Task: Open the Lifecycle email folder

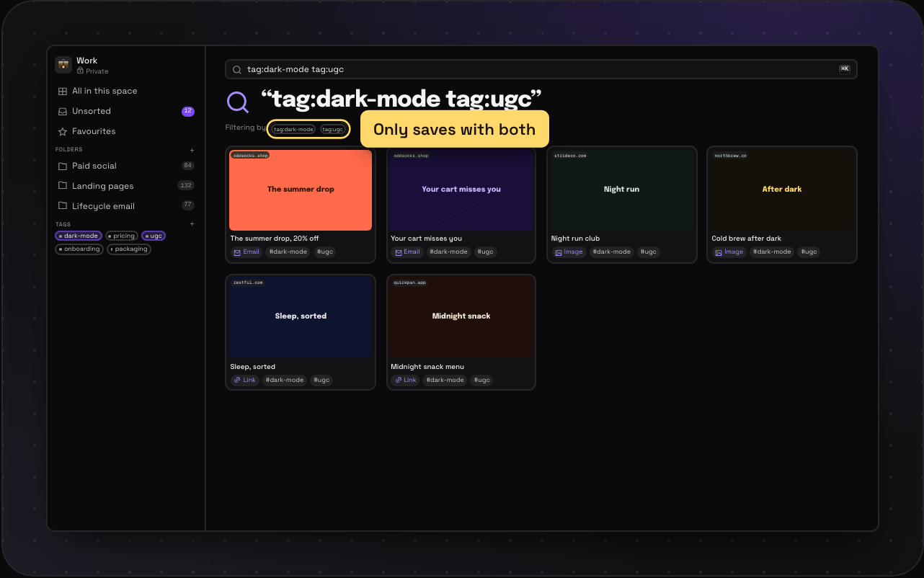Action: point(125,206)
